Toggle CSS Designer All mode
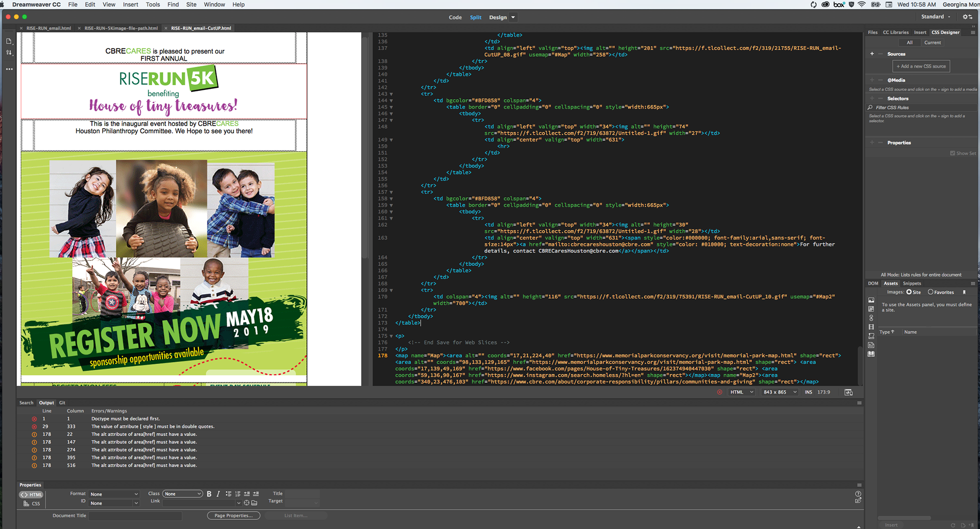 click(x=909, y=42)
